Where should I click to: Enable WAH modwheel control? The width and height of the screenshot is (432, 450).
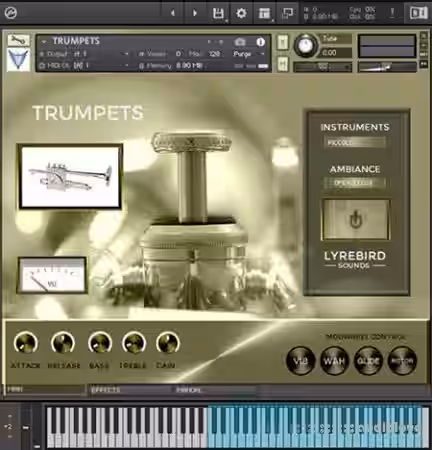point(334,361)
